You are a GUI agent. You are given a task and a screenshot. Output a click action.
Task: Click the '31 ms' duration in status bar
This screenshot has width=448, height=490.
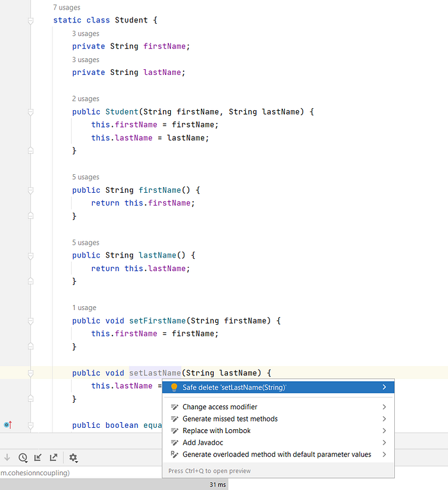pyautogui.click(x=218, y=485)
